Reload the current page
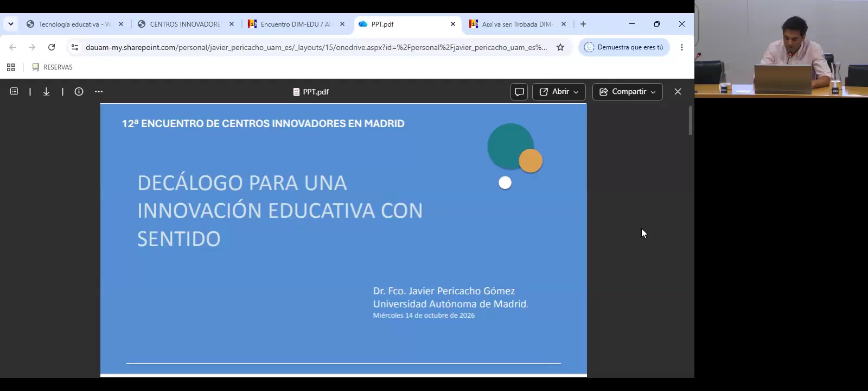868x391 pixels. point(52,47)
